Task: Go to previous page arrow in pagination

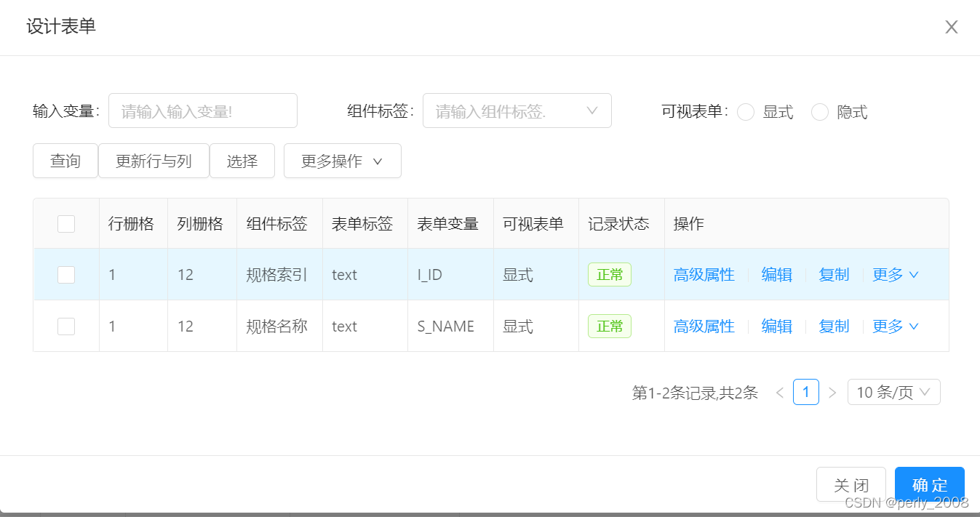Action: pyautogui.click(x=779, y=393)
